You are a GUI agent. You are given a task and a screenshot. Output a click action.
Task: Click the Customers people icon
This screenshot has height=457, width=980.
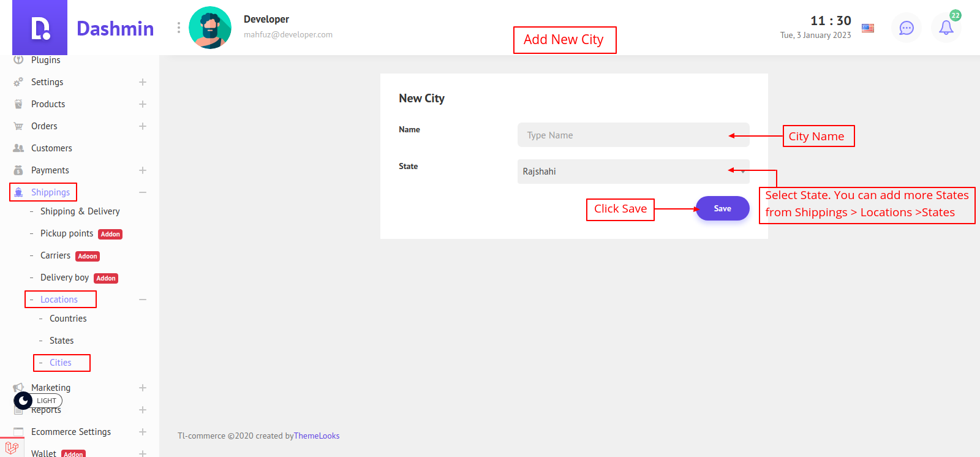click(x=18, y=148)
